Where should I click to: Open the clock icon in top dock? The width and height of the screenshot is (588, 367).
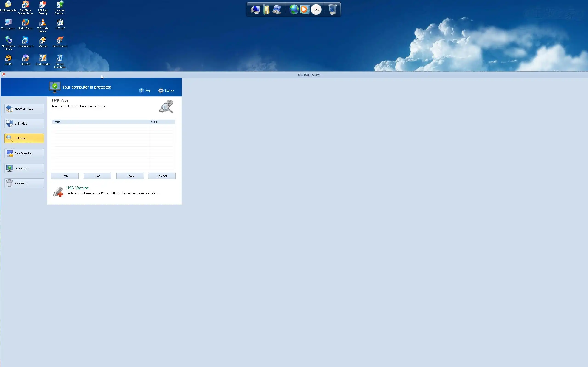point(316,9)
